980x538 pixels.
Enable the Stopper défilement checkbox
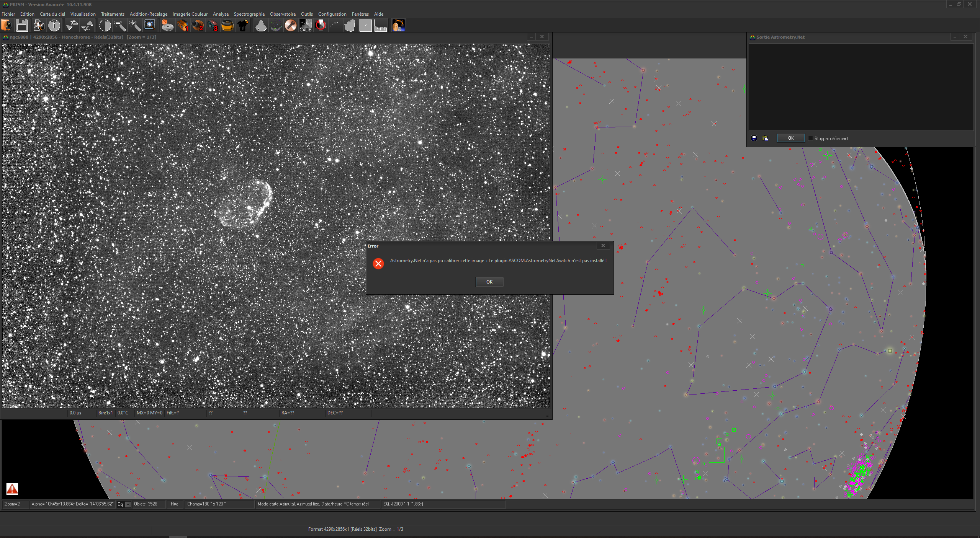pos(810,139)
